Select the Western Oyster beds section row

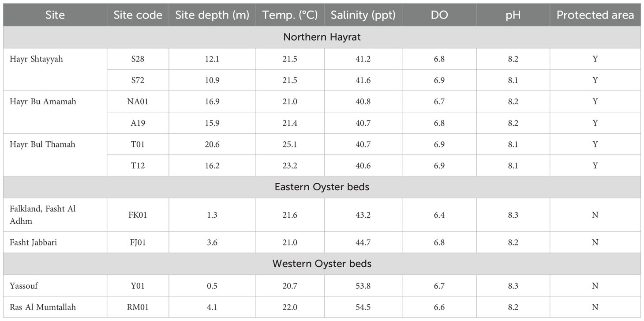322,264
